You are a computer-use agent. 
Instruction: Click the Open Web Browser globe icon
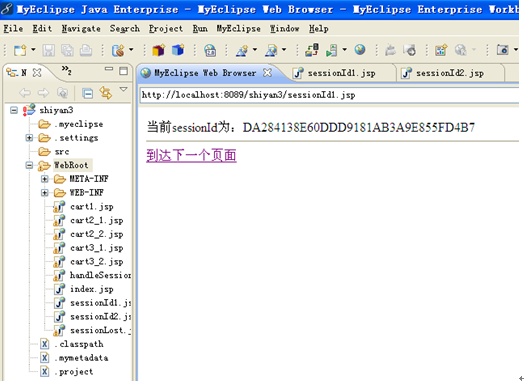(360, 50)
